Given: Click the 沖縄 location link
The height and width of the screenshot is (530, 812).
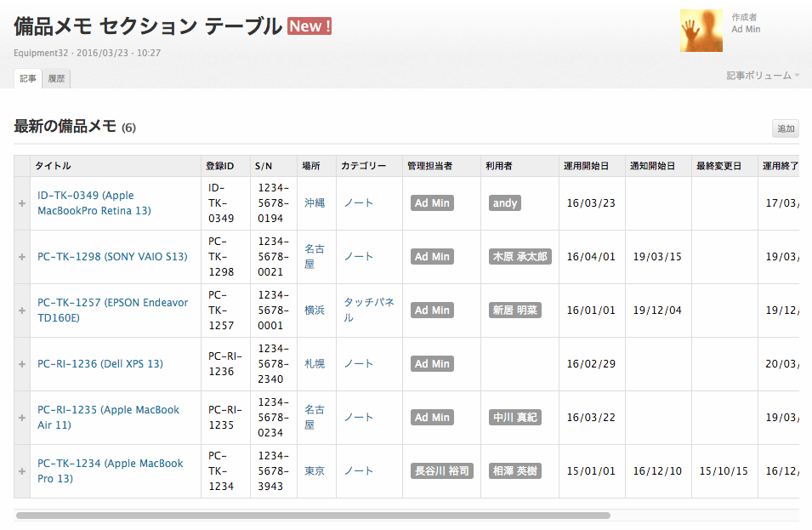Looking at the screenshot, I should click(315, 203).
